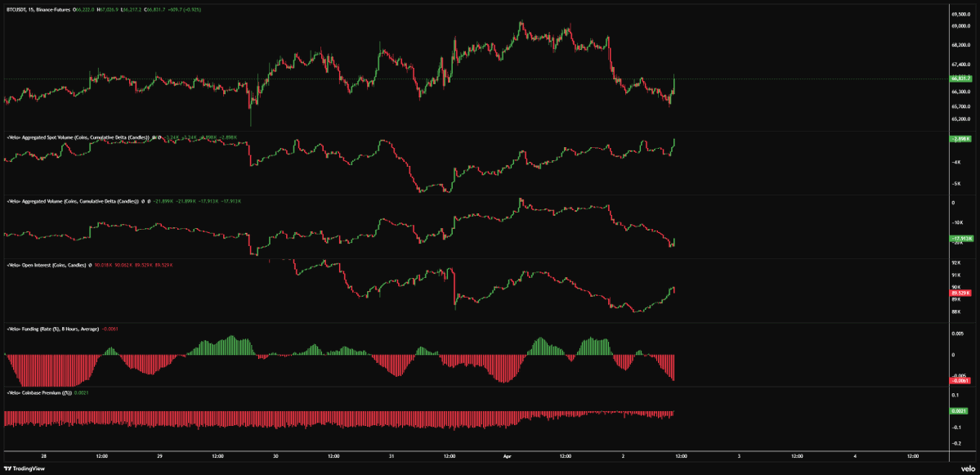Click the Apr label on time axis

507,456
